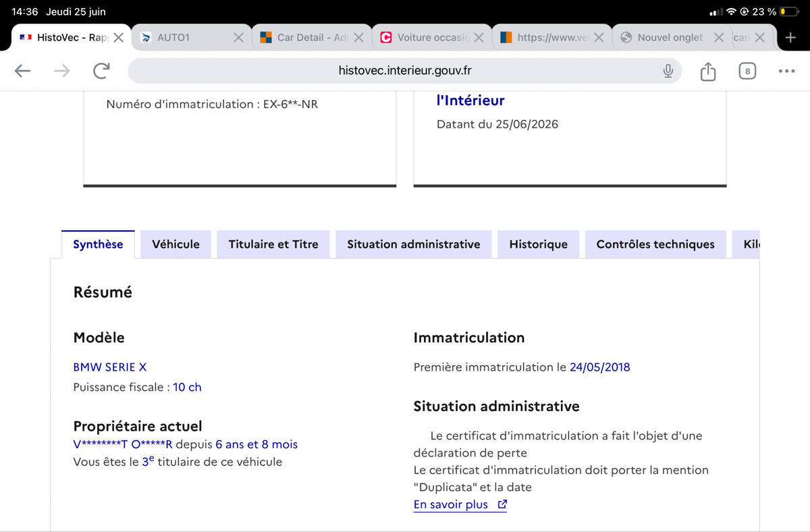The image size is (810, 532).
Task: Click the Résumé heading
Action: click(103, 292)
